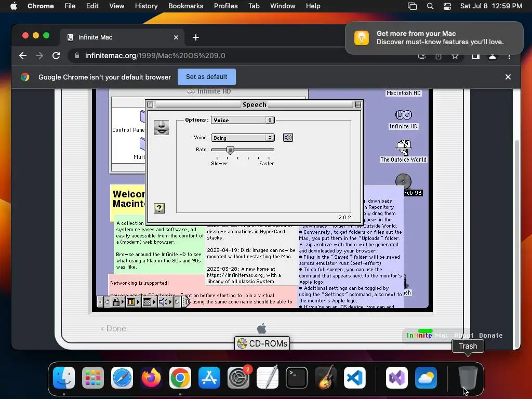The width and height of the screenshot is (532, 399).
Task: Click the Control Strip close box
Action: click(x=100, y=302)
